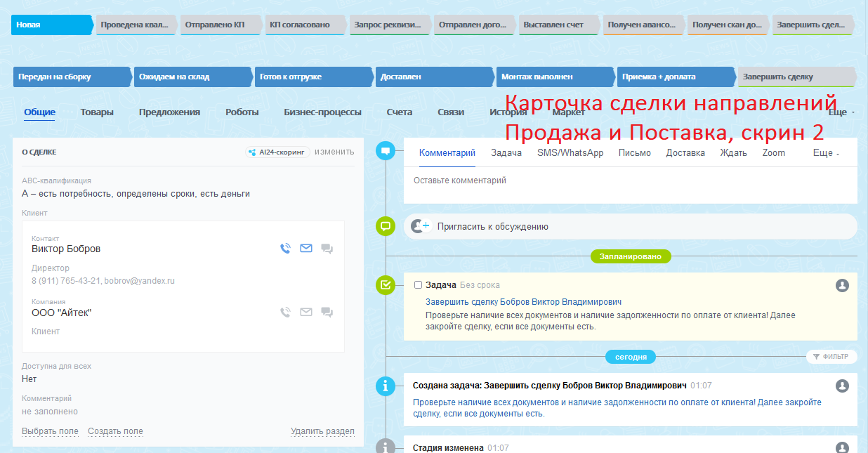Click email icon next to Виктор Бобров
The image size is (868, 453).
306,249
